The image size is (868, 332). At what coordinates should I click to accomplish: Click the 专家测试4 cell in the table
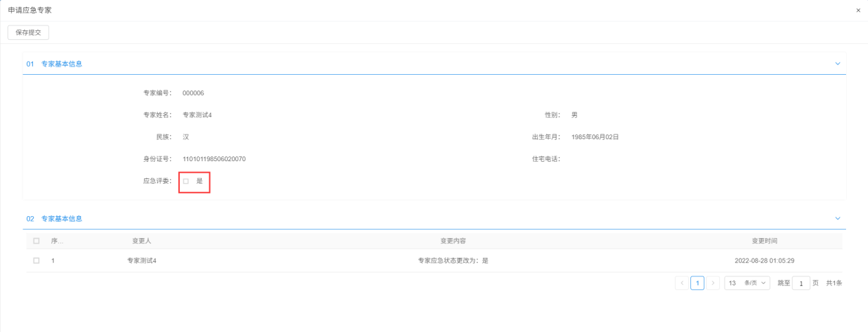click(142, 261)
